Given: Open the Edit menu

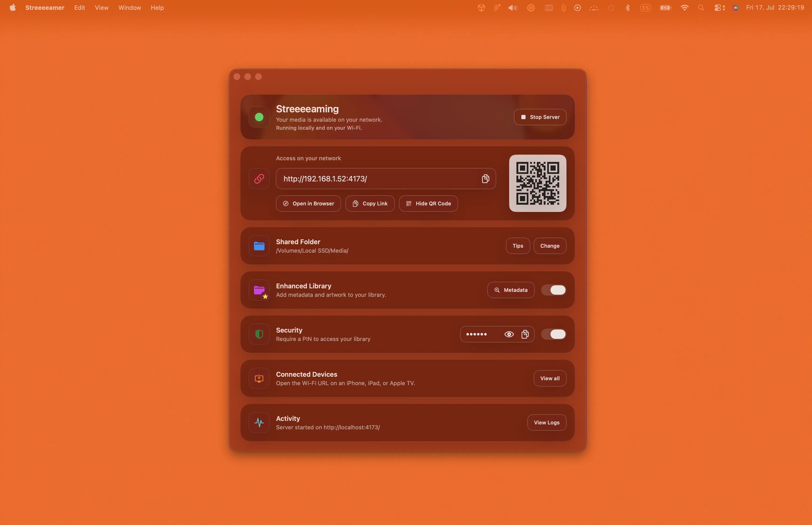Looking at the screenshot, I should coord(79,8).
